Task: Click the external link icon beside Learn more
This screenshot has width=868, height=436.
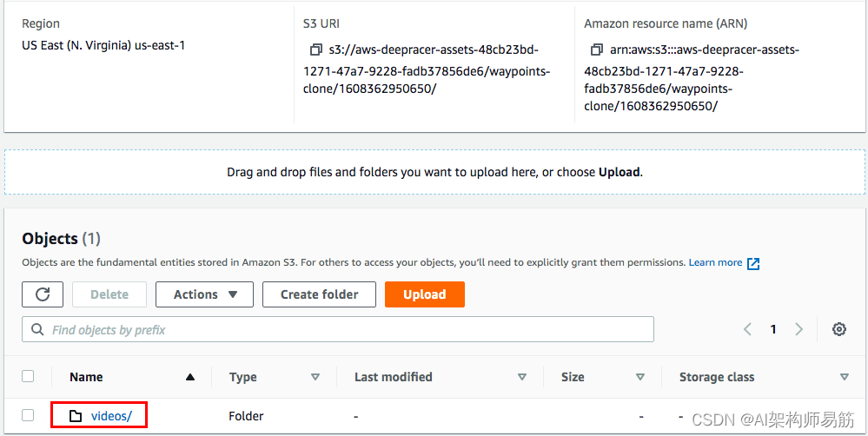Action: click(753, 263)
